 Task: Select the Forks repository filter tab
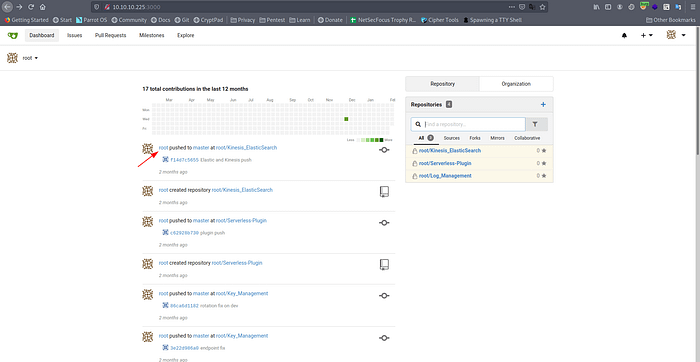point(475,138)
